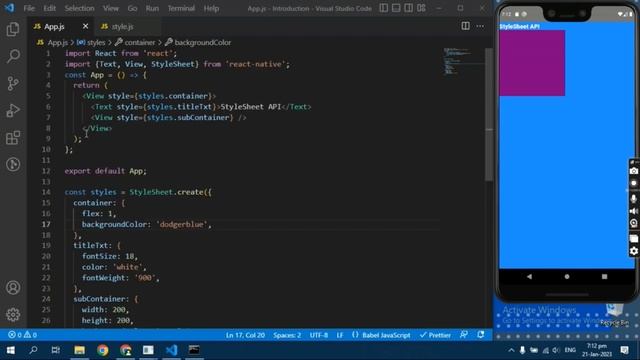640x360 pixels.
Task: Click 'export default App;' text
Action: (105, 171)
